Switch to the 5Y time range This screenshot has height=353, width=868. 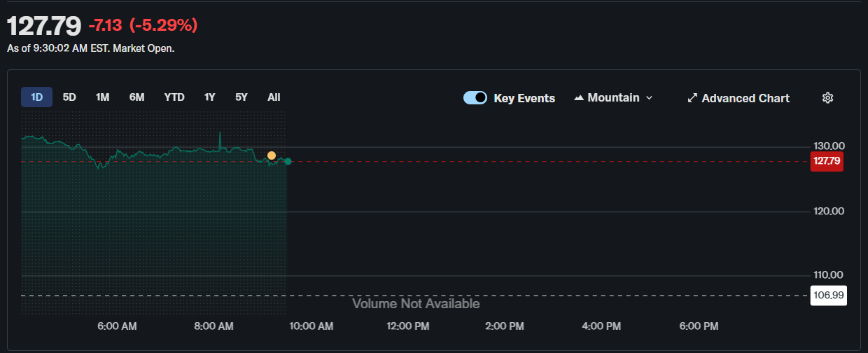click(241, 97)
